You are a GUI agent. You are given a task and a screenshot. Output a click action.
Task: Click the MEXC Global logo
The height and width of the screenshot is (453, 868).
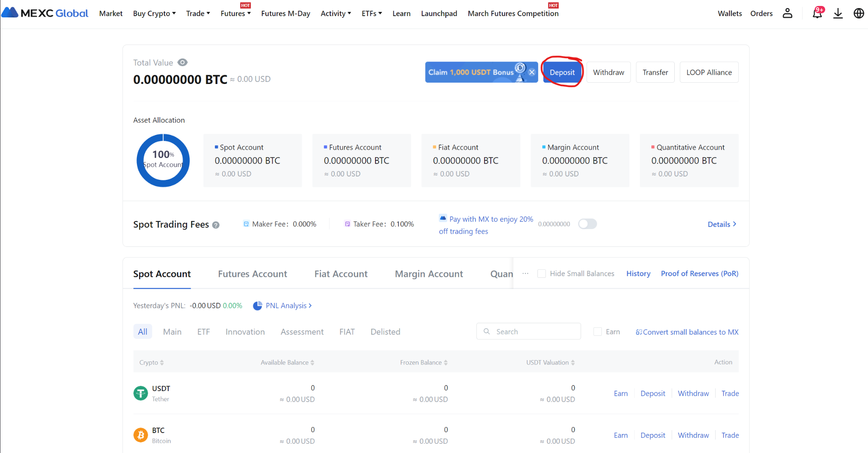(45, 13)
